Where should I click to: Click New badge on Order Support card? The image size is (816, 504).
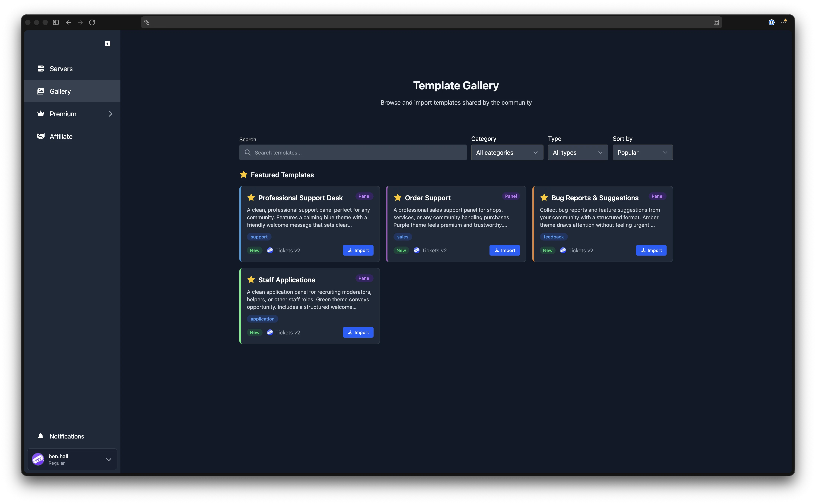pos(401,250)
